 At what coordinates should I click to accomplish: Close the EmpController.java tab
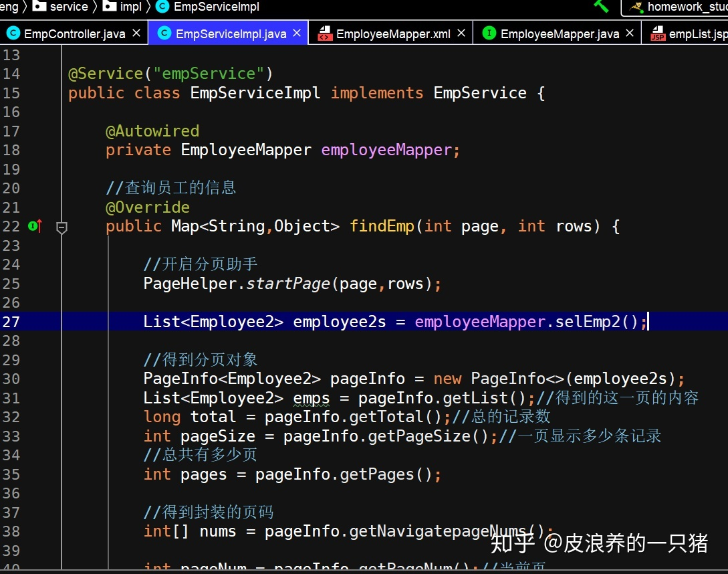(136, 33)
